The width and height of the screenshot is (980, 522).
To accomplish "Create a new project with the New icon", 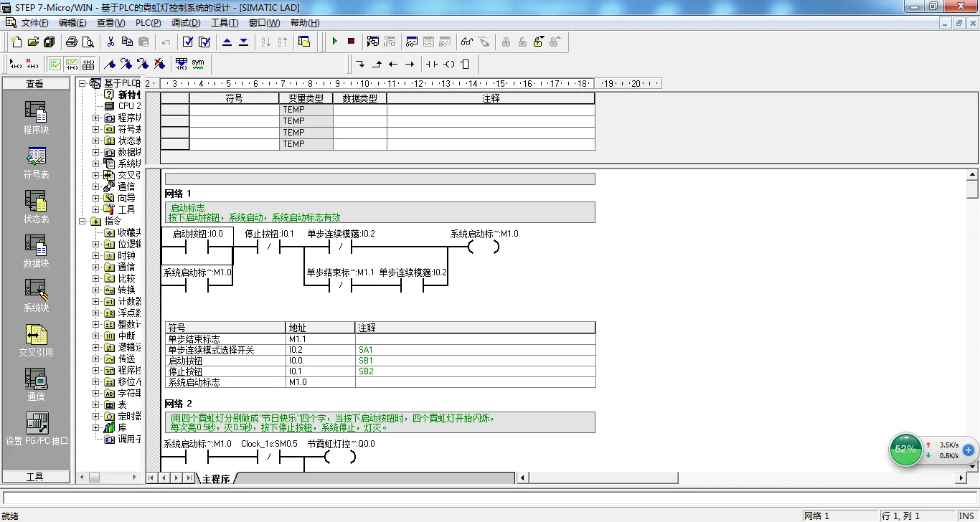I will [17, 42].
